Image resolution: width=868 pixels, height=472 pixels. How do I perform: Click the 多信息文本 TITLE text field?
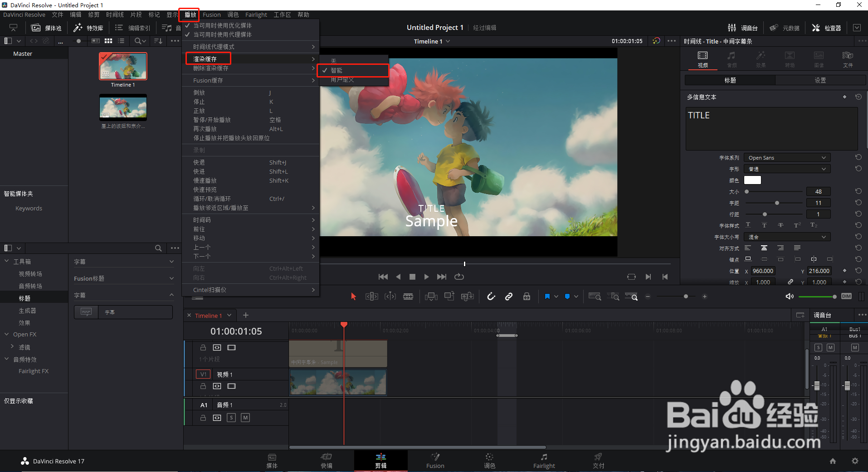click(x=772, y=129)
